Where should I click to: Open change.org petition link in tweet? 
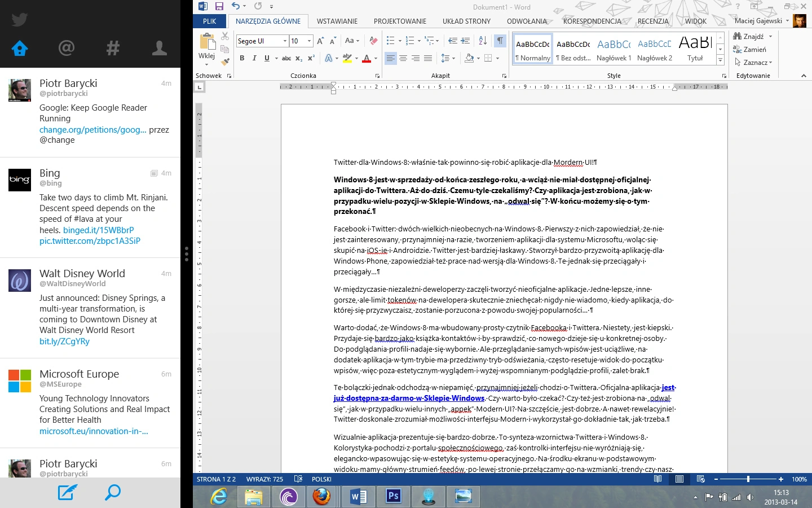[93, 130]
